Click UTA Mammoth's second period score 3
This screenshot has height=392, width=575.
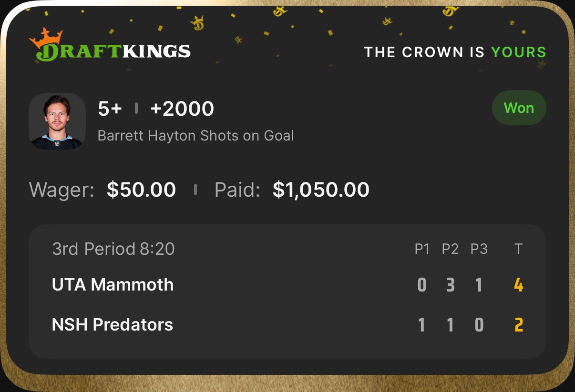pyautogui.click(x=451, y=285)
